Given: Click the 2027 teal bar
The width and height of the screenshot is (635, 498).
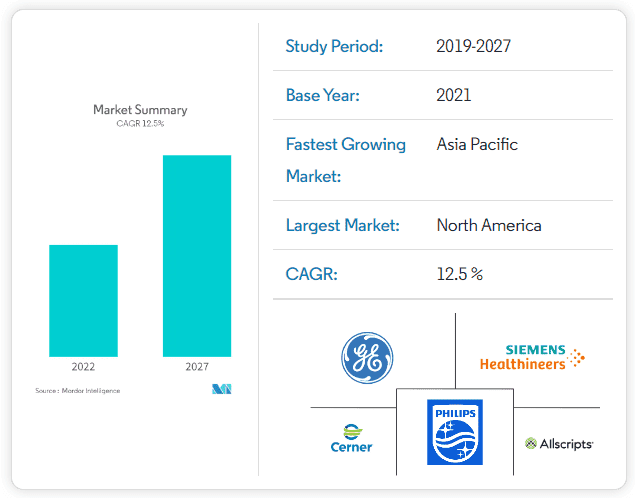Looking at the screenshot, I should click(197, 255).
